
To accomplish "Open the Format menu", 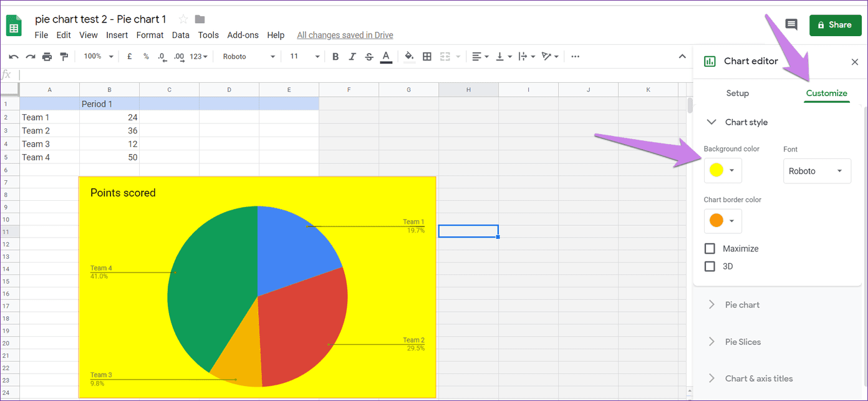I will 150,36.
